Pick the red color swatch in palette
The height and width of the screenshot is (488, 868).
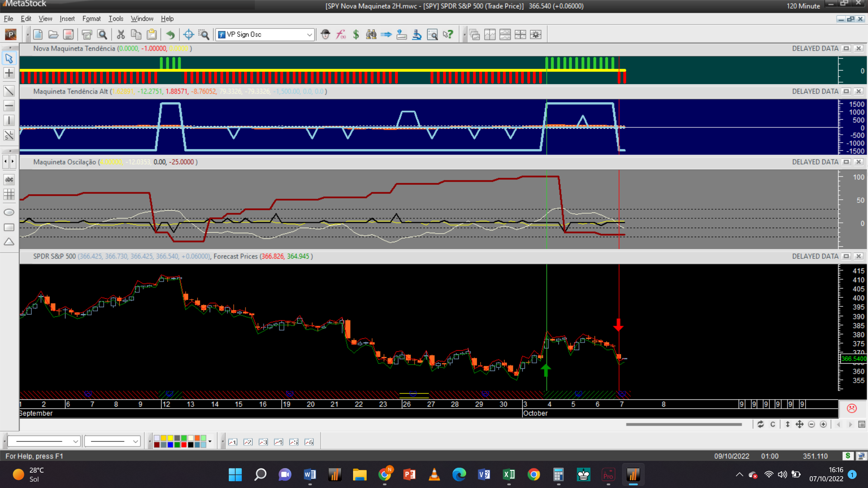coord(184,445)
